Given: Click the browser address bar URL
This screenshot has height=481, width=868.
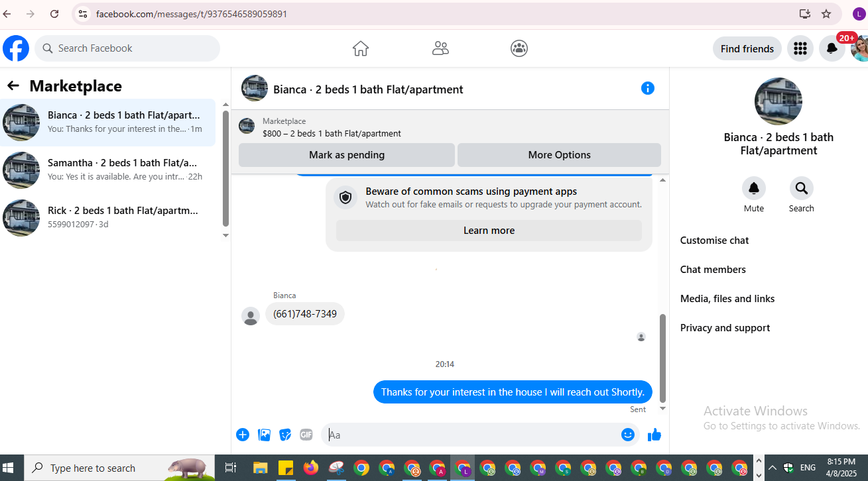Looking at the screenshot, I should pyautogui.click(x=192, y=14).
